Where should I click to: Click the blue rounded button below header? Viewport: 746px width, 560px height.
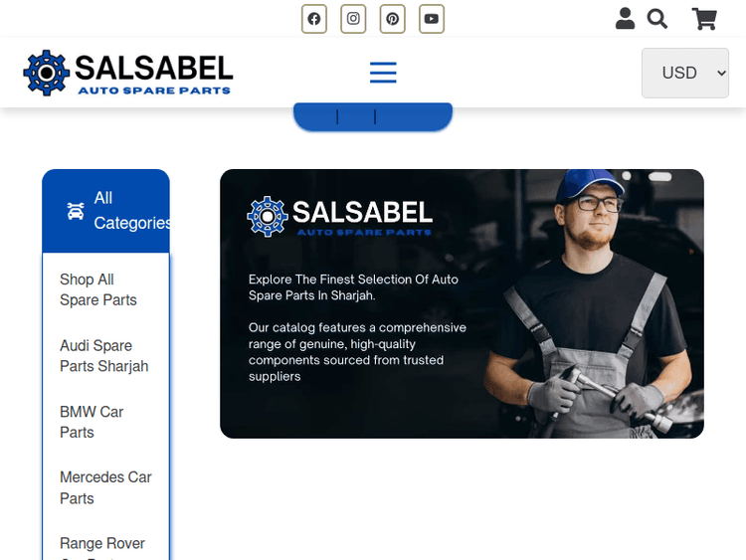click(373, 117)
